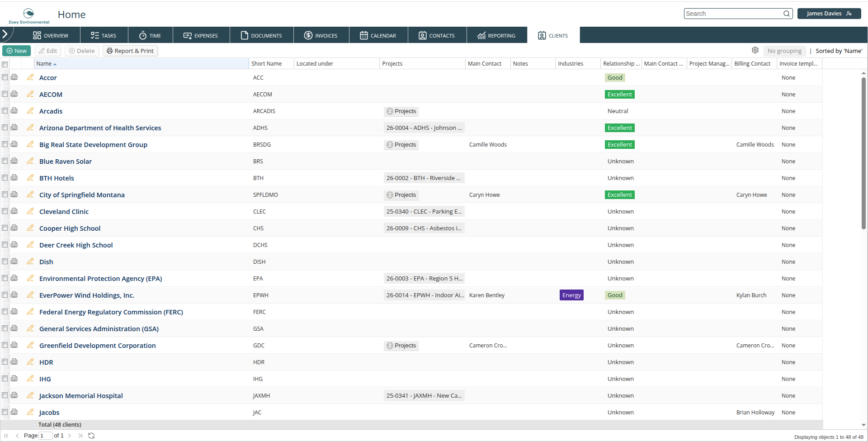Select the Arcadis row checkbox
Viewport: 868px width, 442px height.
(5, 111)
